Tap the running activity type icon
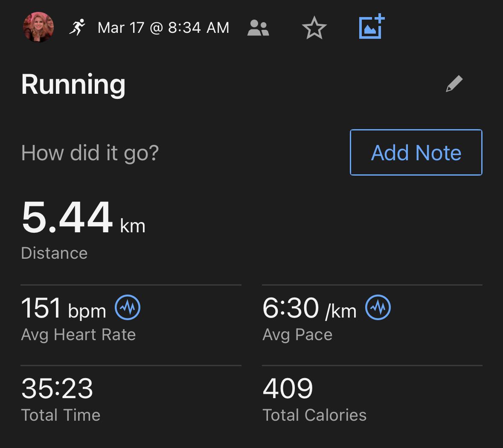The height and width of the screenshot is (448, 503). click(x=77, y=28)
